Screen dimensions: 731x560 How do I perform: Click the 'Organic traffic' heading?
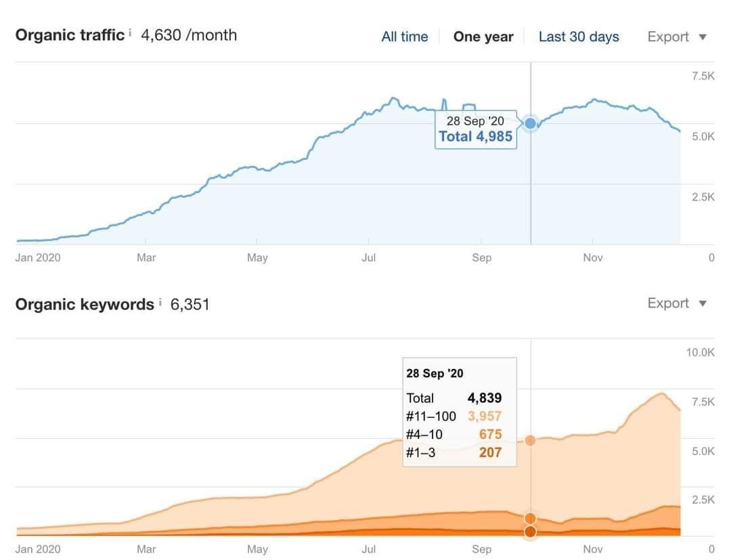coord(70,35)
